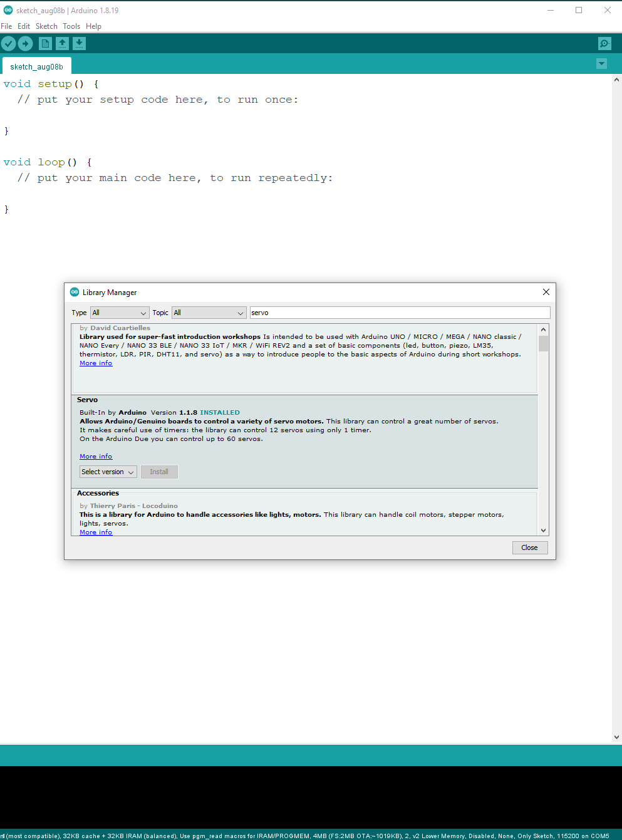Open the File menu

(x=6, y=26)
